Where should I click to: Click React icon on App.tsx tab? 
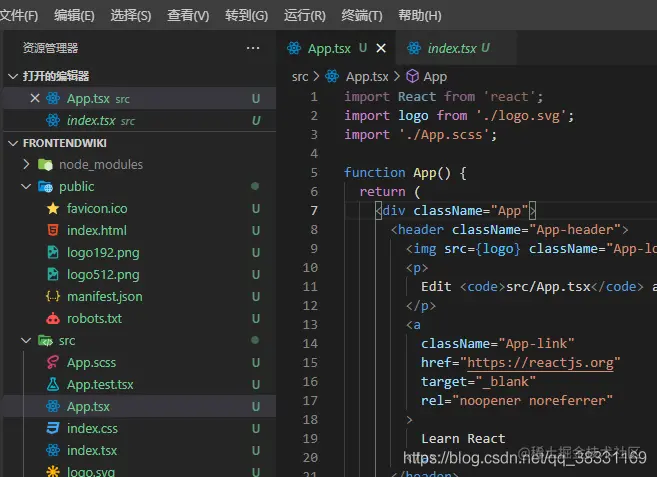tap(294, 48)
